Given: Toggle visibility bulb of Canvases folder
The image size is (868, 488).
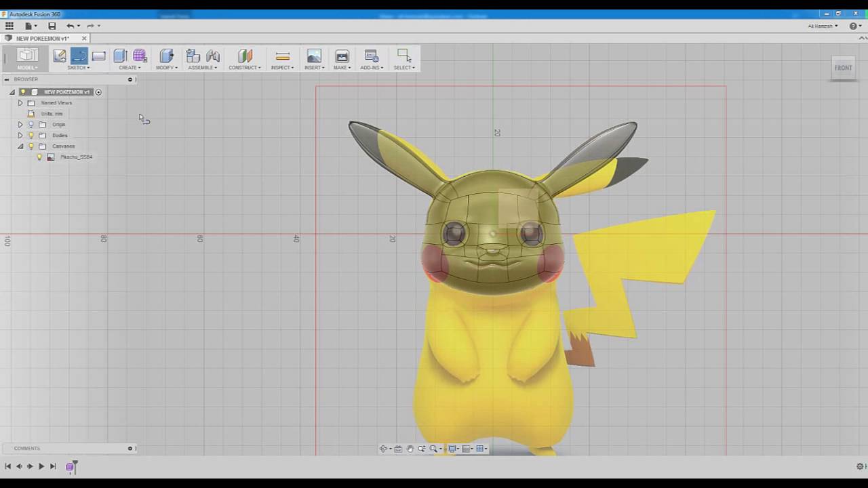Looking at the screenshot, I should click(31, 146).
